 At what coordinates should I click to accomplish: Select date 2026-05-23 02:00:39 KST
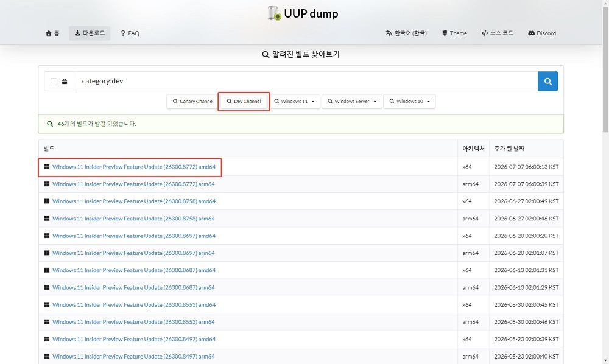click(526, 339)
